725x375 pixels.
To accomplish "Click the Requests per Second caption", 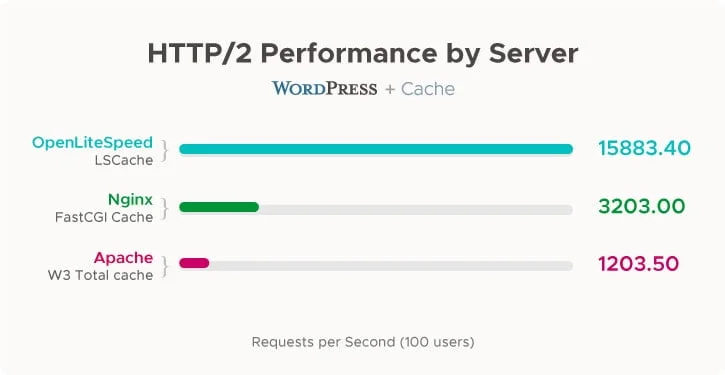I will (363, 342).
